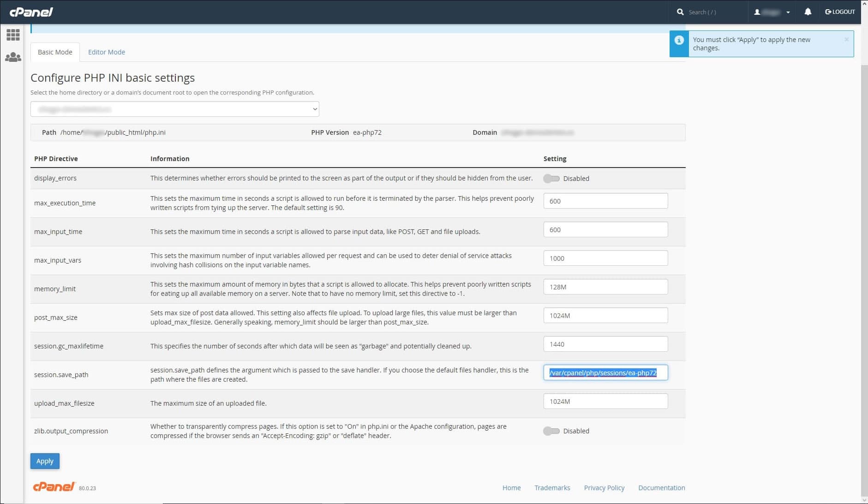Click the search magnifier icon
Viewport: 868px width, 504px height.
click(680, 12)
